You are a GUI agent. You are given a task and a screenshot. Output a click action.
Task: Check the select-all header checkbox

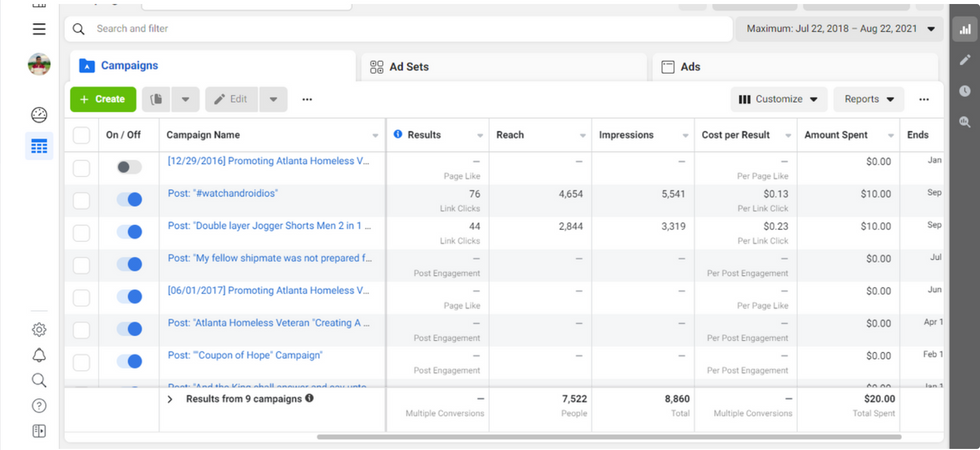coord(81,135)
